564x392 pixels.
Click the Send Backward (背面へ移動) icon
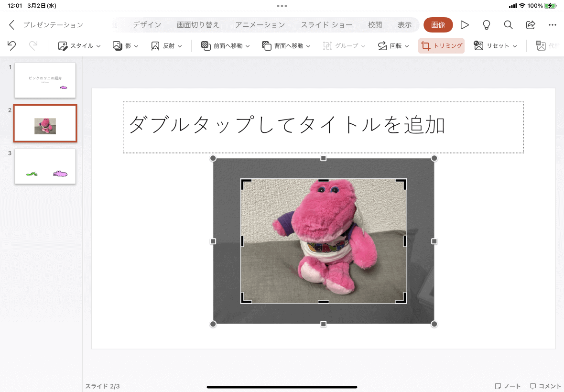266,46
